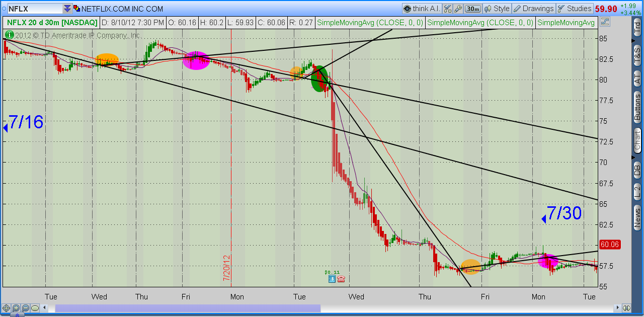
Task: Click the NETFLIX.COM INC COM name
Action: pyautogui.click(x=122, y=9)
